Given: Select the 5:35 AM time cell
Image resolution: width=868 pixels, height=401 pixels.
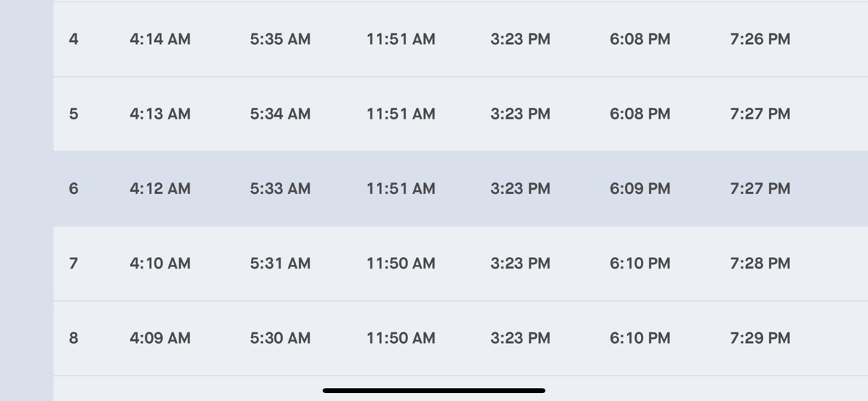Looking at the screenshot, I should [x=280, y=39].
